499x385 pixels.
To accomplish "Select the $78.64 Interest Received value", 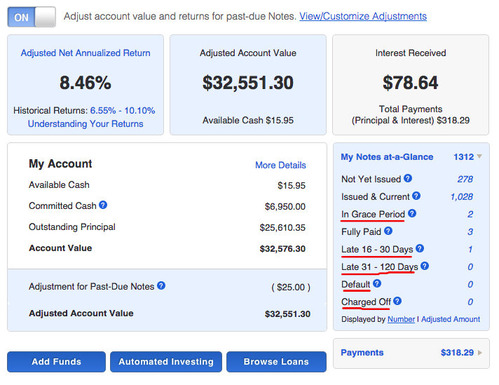I will 410,83.
